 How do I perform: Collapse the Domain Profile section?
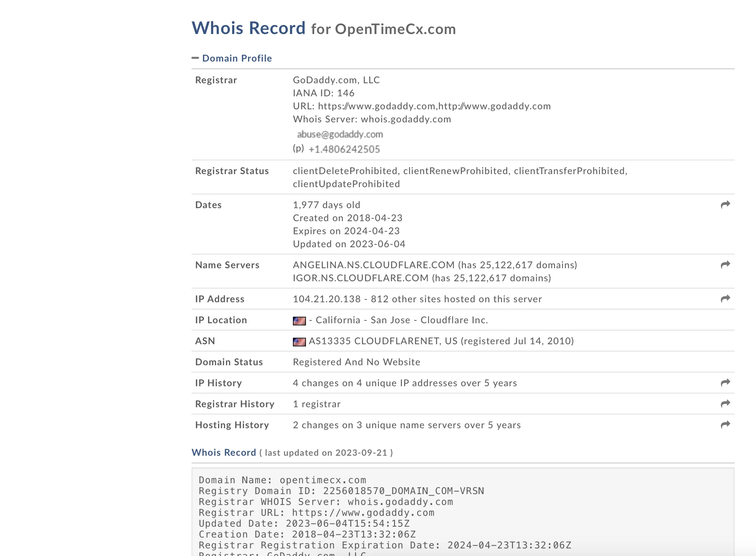pyautogui.click(x=195, y=58)
